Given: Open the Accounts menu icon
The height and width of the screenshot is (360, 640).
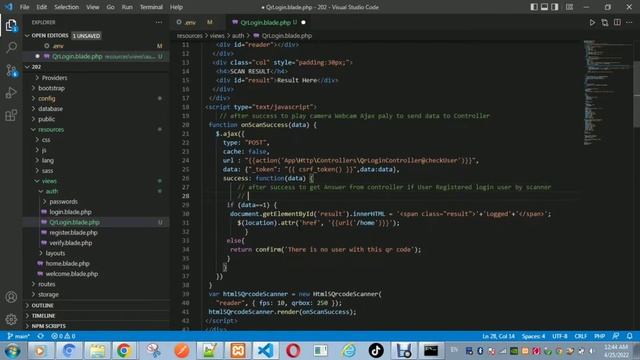Looking at the screenshot, I should pyautogui.click(x=11, y=297).
